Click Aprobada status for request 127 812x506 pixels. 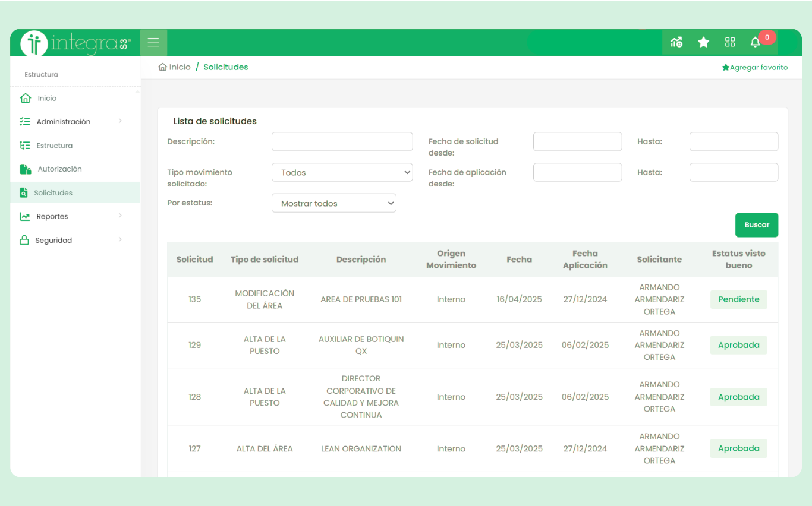[739, 448]
